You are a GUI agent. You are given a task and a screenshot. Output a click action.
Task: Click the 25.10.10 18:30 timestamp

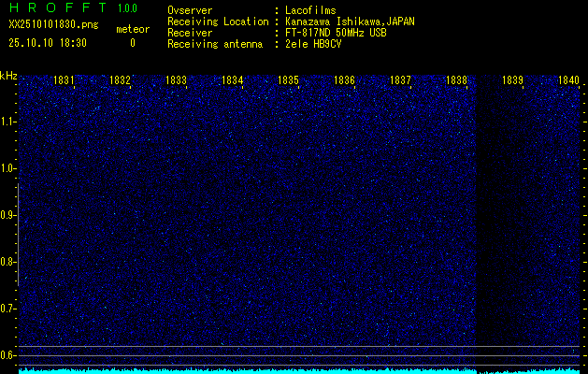click(48, 43)
